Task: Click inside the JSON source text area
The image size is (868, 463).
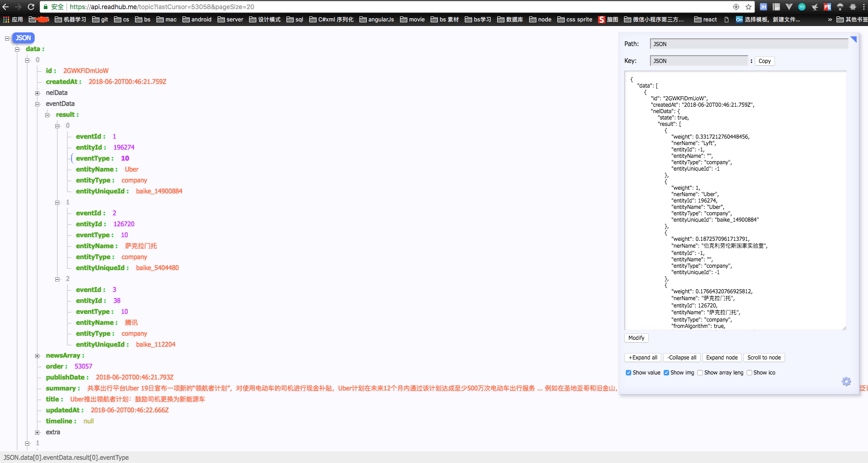Action: coord(735,201)
